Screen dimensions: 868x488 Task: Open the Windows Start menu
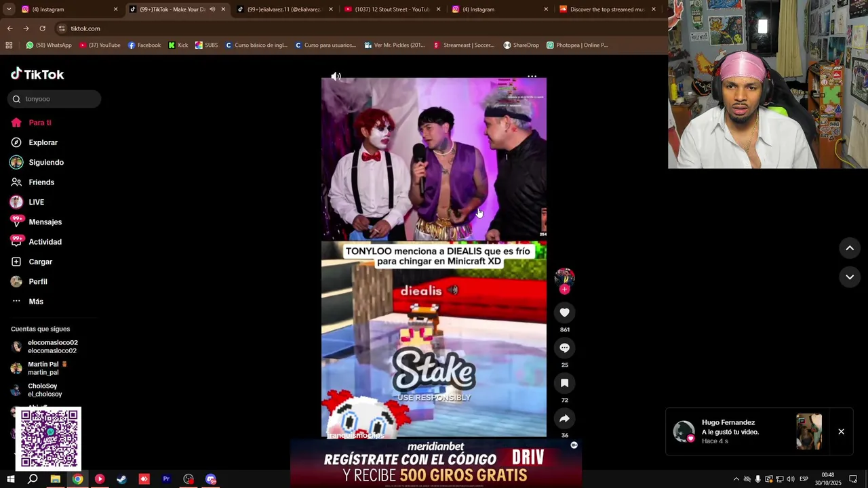[10, 479]
